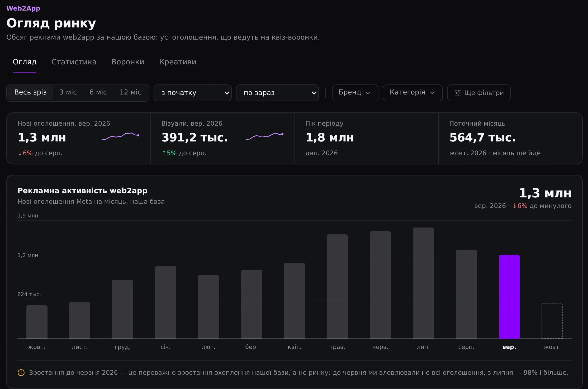Choose the 12 міс period option
This screenshot has height=389, width=588.
point(130,92)
